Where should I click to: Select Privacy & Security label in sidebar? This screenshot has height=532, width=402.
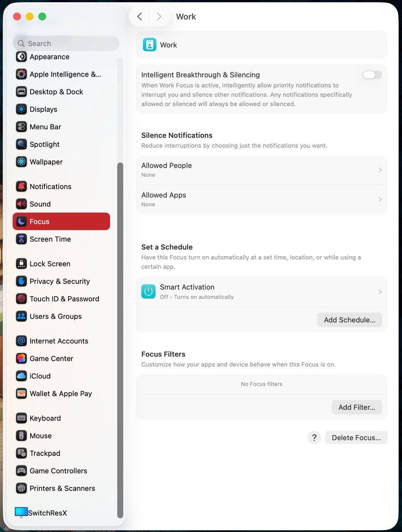pos(60,281)
